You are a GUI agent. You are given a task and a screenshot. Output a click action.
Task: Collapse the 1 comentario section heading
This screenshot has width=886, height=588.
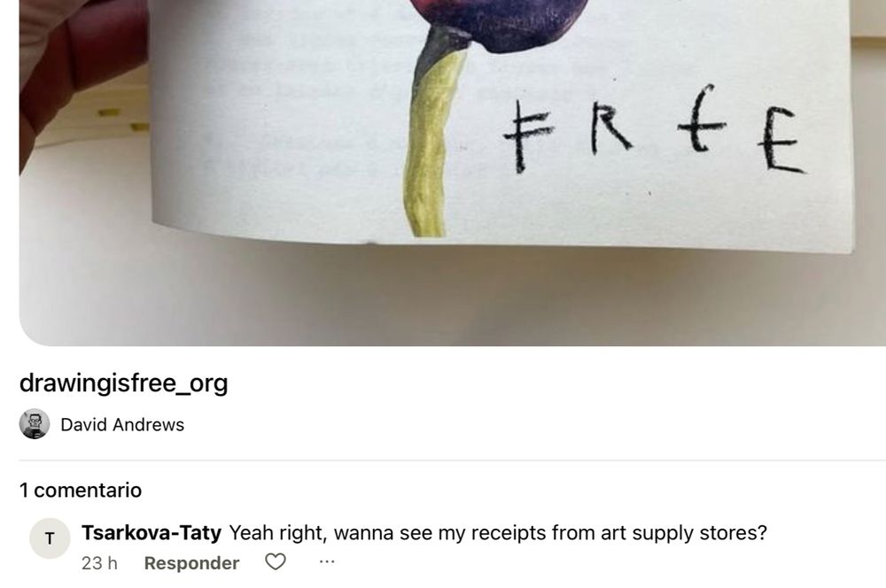pos(81,490)
